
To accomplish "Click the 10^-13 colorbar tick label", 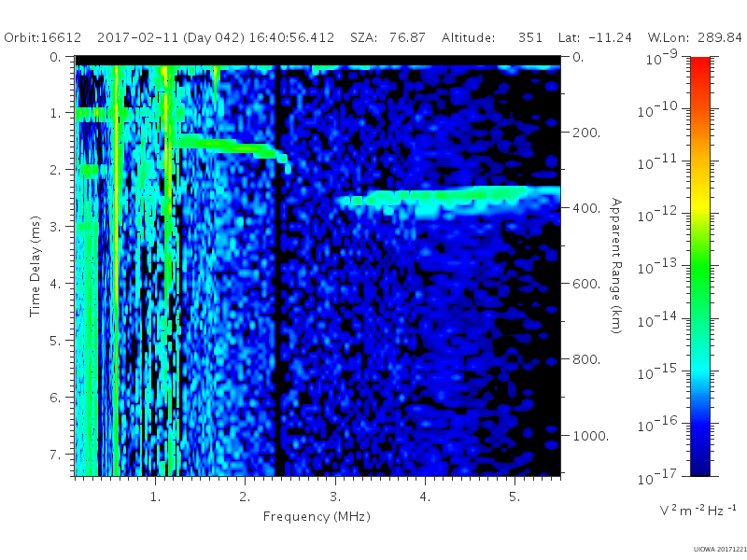I will click(657, 267).
